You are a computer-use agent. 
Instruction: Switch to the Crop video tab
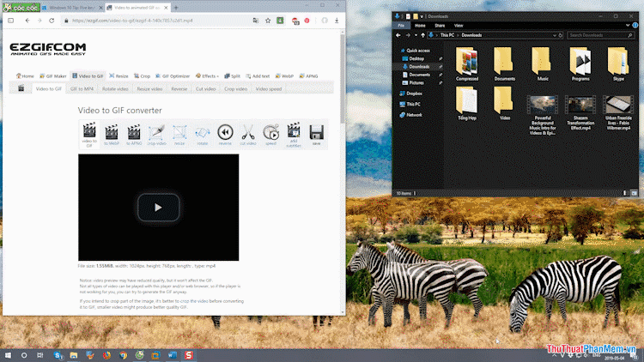click(236, 88)
